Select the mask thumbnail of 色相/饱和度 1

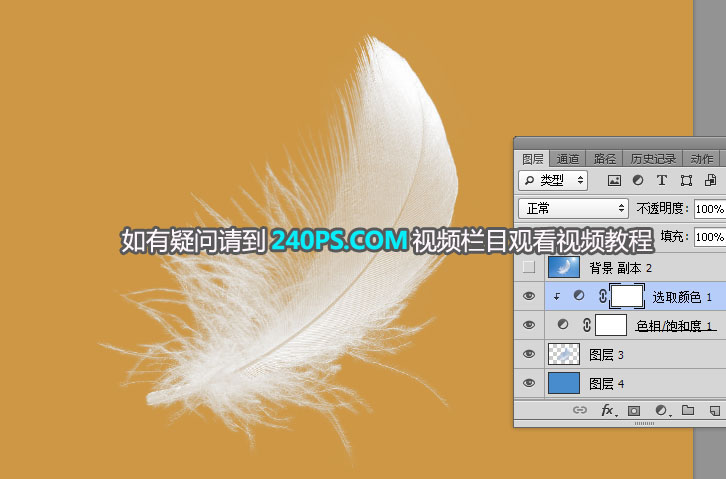tap(611, 325)
